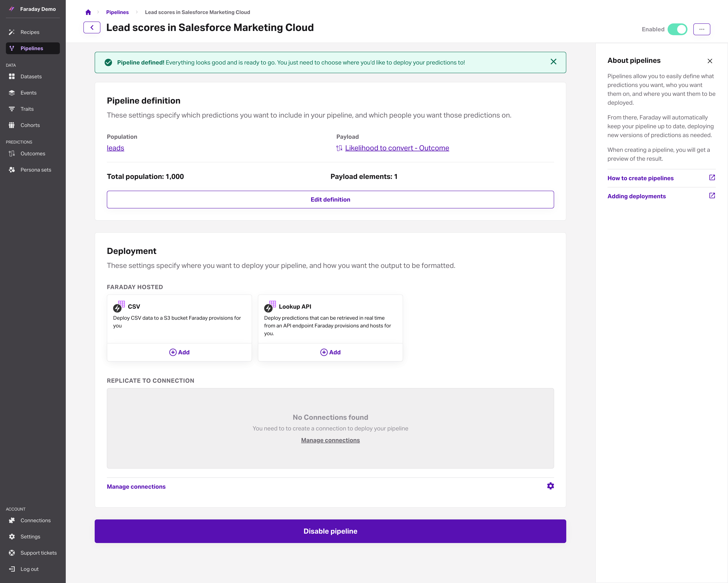Click the Pipelines breadcrumb link
Screen dimensions: 728x583
click(x=117, y=12)
